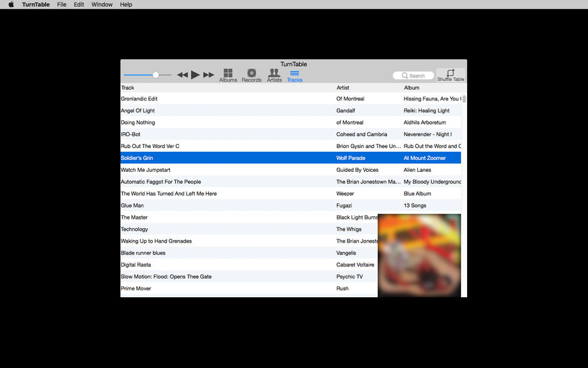Sort tracks using the Track column header
Viewport: 588px width, 368px height.
click(128, 87)
